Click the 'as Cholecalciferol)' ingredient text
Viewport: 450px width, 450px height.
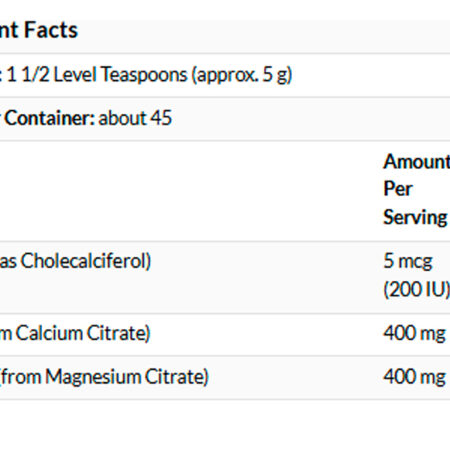75,261
